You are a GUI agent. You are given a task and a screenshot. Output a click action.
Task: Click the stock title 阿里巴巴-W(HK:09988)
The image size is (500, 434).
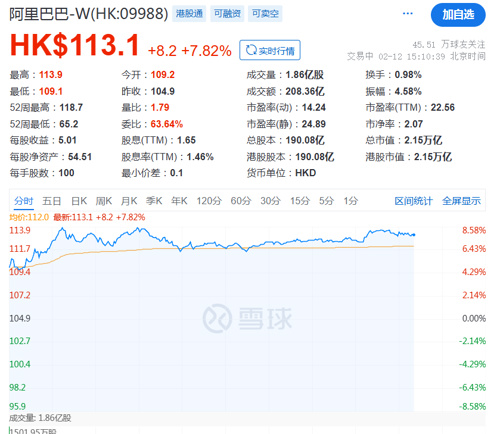89,14
